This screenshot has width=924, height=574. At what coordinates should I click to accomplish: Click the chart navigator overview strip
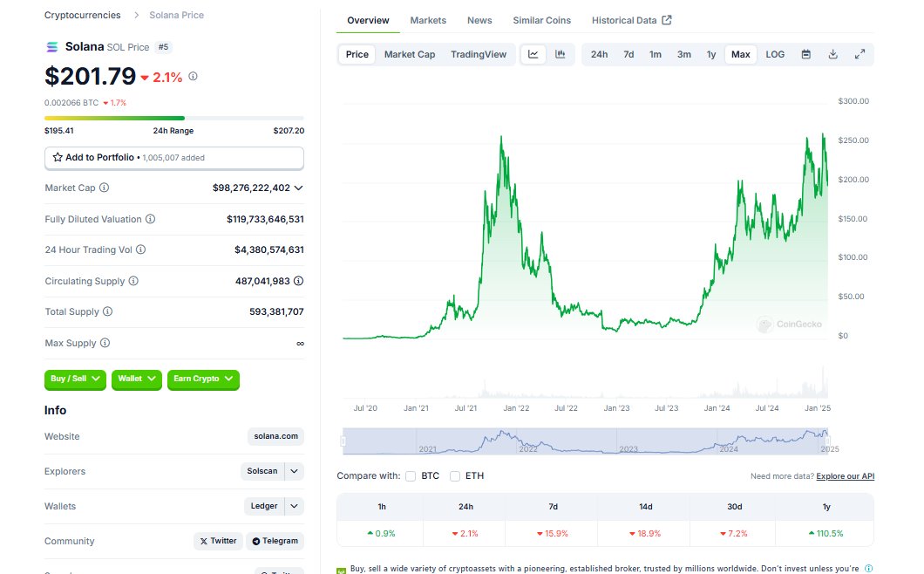click(x=585, y=441)
